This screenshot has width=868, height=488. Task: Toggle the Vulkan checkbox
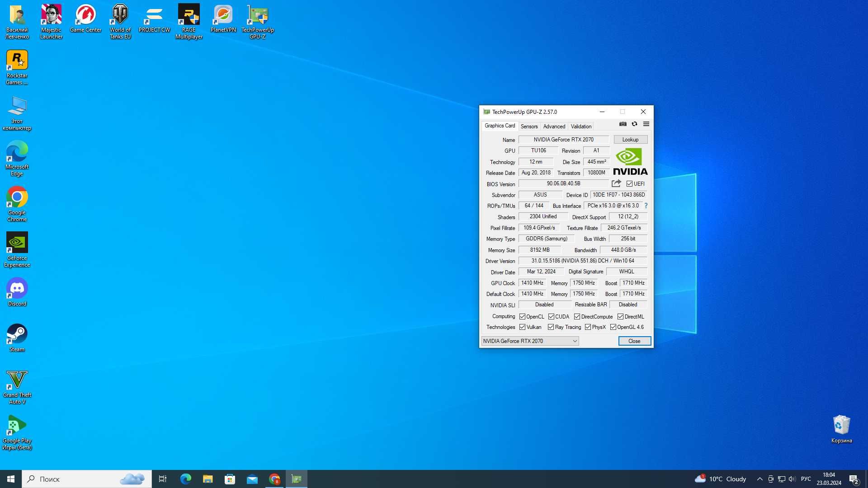[x=522, y=327]
